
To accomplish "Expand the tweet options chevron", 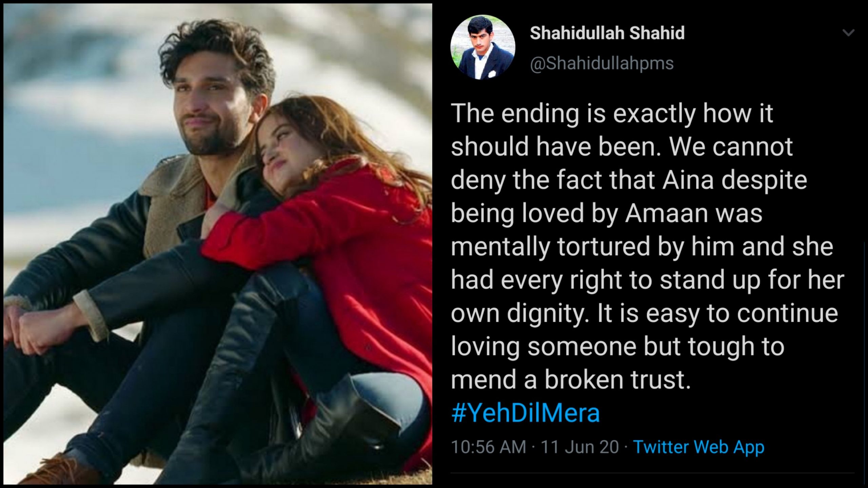I will [848, 33].
